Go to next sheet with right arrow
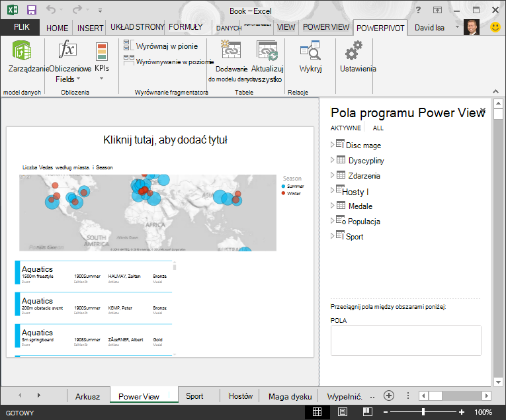 pos(39,395)
